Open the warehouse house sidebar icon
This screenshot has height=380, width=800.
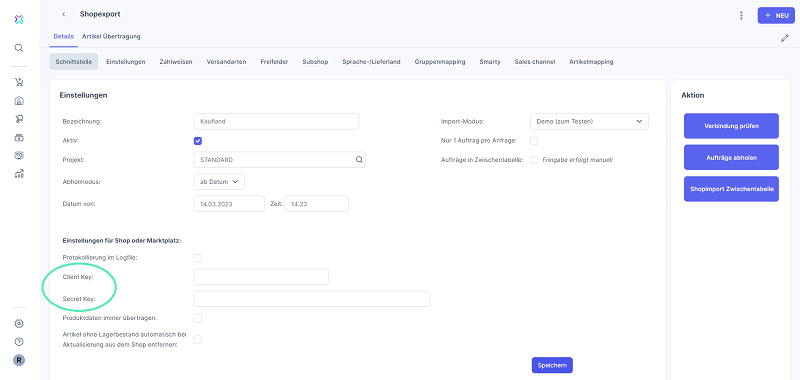click(x=19, y=100)
